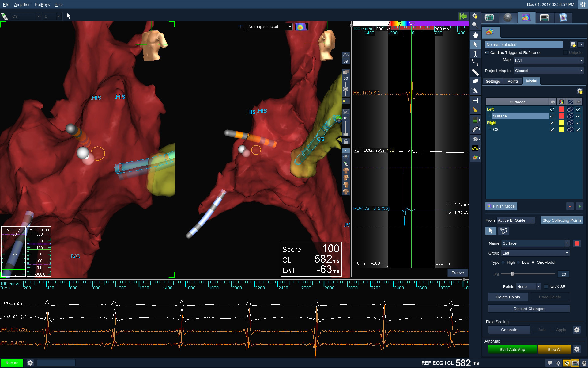Click Start AutoMap button
This screenshot has width=588, height=368.
pyautogui.click(x=512, y=349)
